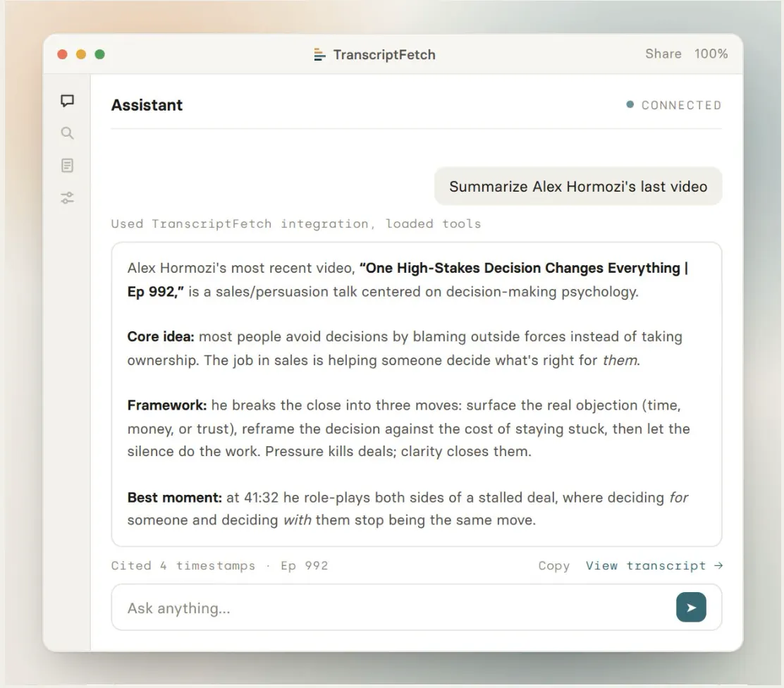Screen dimensions: 784x688
Task: Click the bold video title 'One High-Stakes Decision Changes Everything'
Action: 523,268
